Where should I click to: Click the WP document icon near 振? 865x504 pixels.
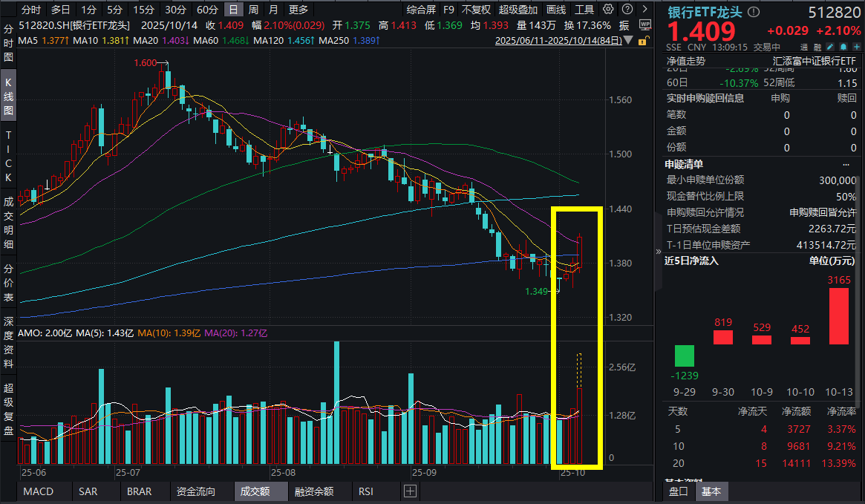644,25
